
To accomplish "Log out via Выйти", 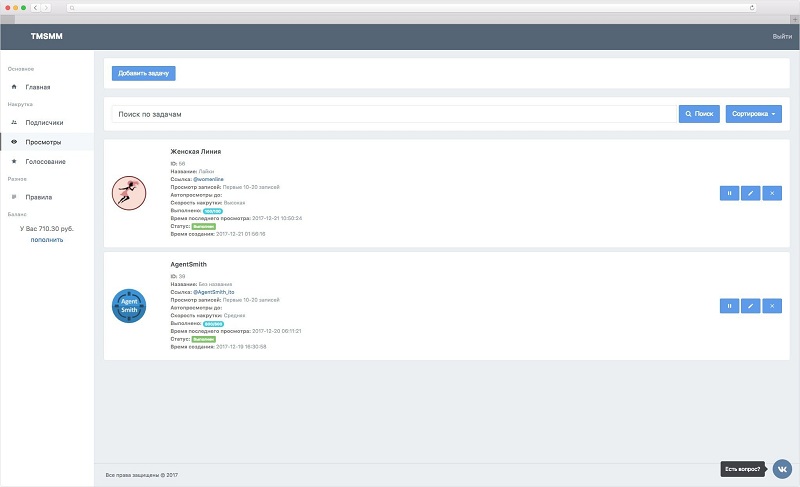I will [x=781, y=36].
